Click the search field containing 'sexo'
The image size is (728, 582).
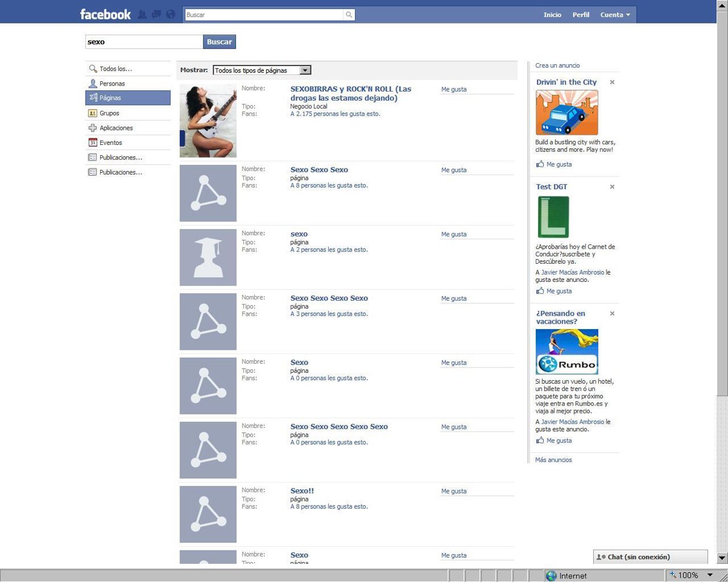[144, 42]
